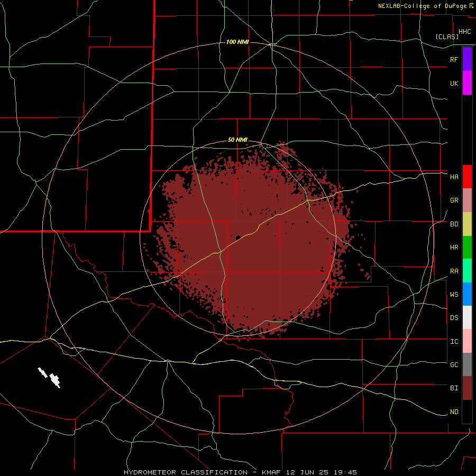Click the BD legend label
The height and width of the screenshot is (476, 476).
(x=454, y=224)
